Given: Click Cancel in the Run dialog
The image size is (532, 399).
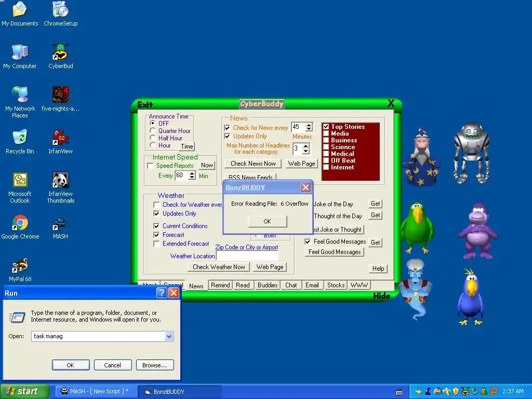Looking at the screenshot, I should point(112,365).
